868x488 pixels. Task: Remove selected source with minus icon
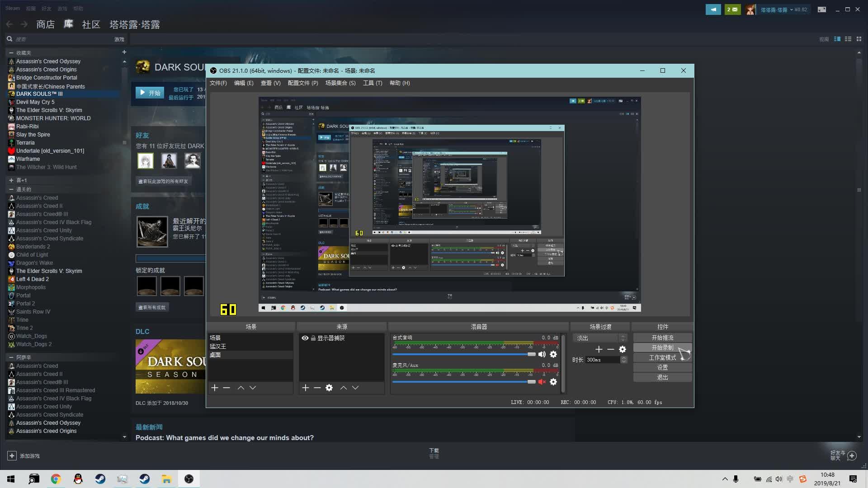coord(317,388)
